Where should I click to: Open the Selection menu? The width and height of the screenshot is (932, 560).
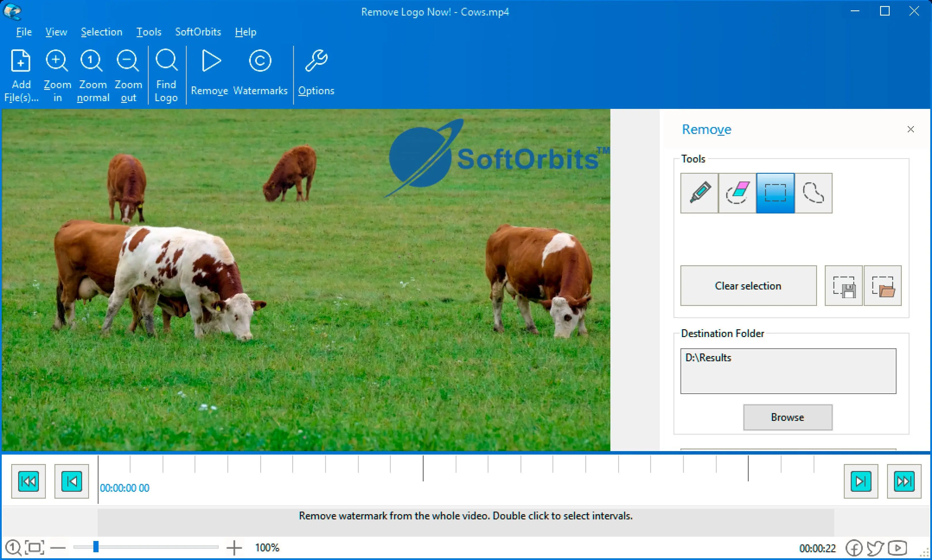click(x=101, y=32)
